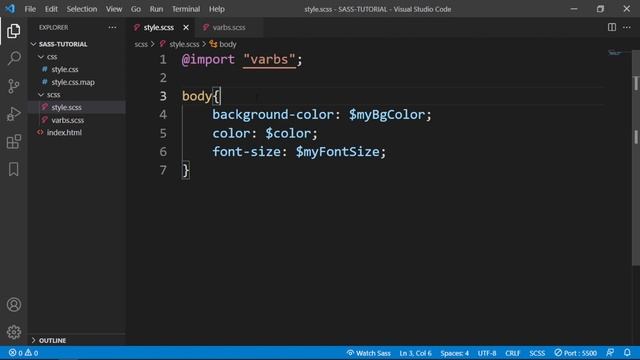Split the editor to the right
640x360 pixels.
point(611,27)
